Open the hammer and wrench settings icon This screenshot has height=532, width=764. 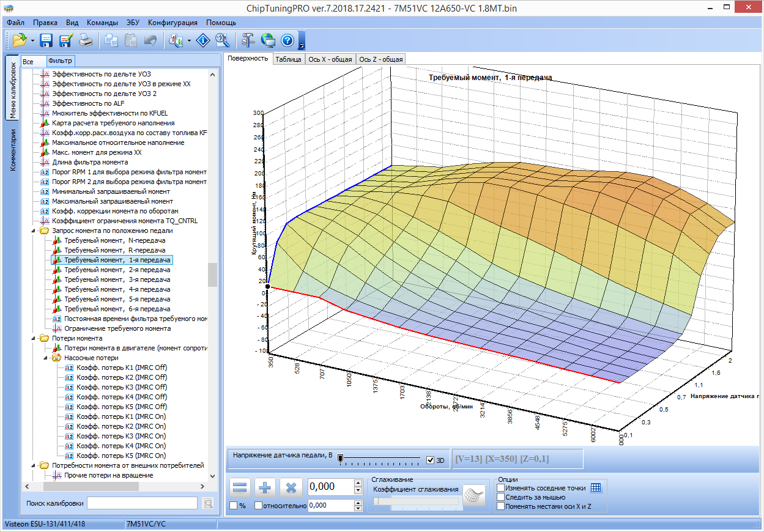248,40
